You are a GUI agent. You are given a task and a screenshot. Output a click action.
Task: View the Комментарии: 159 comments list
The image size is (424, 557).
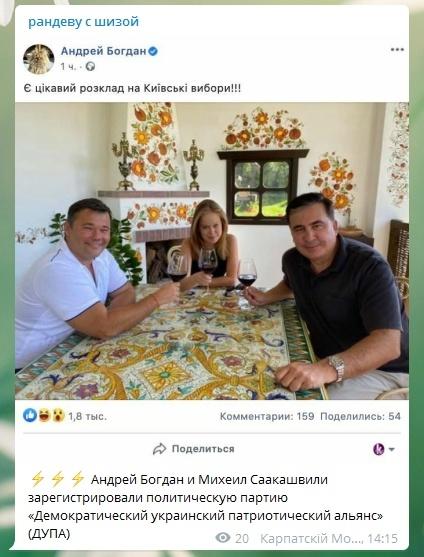click(267, 416)
